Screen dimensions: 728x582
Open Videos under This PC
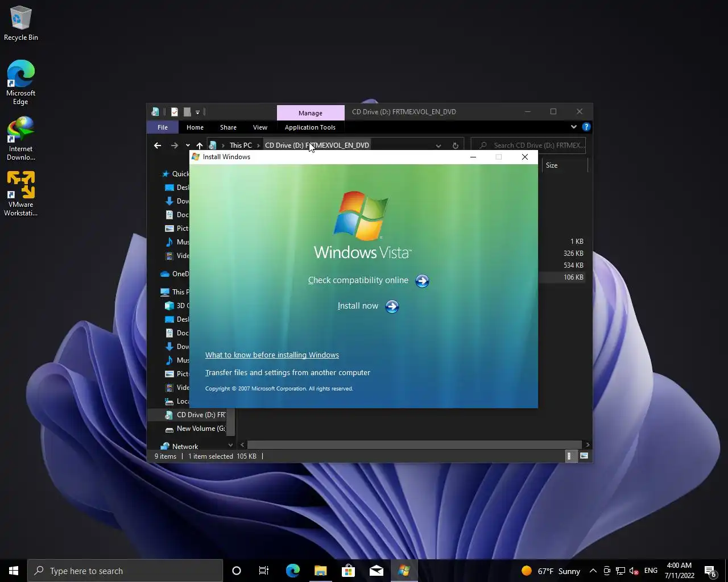coord(177,388)
